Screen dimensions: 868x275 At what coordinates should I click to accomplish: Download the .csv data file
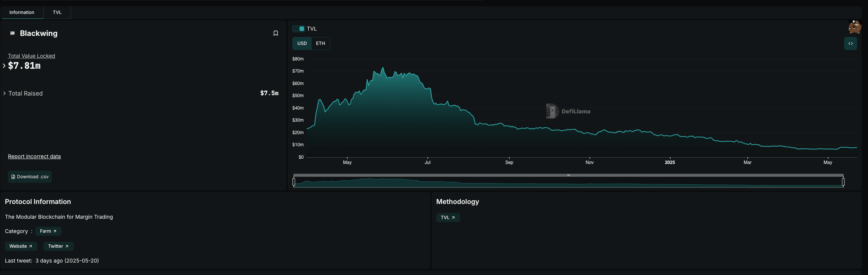(30, 177)
